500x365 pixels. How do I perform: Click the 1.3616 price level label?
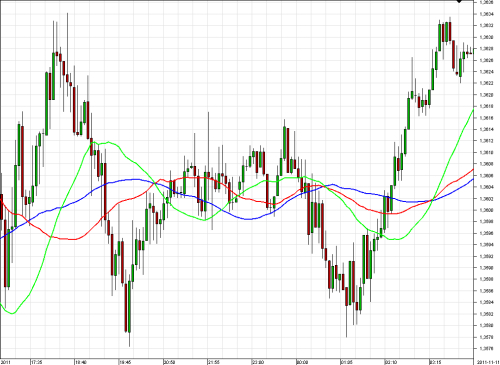coord(486,118)
